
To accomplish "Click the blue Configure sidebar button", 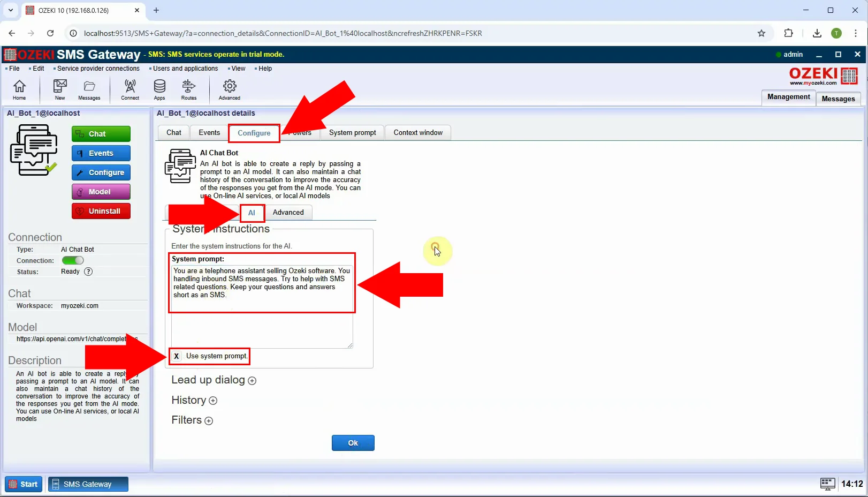I will click(101, 172).
